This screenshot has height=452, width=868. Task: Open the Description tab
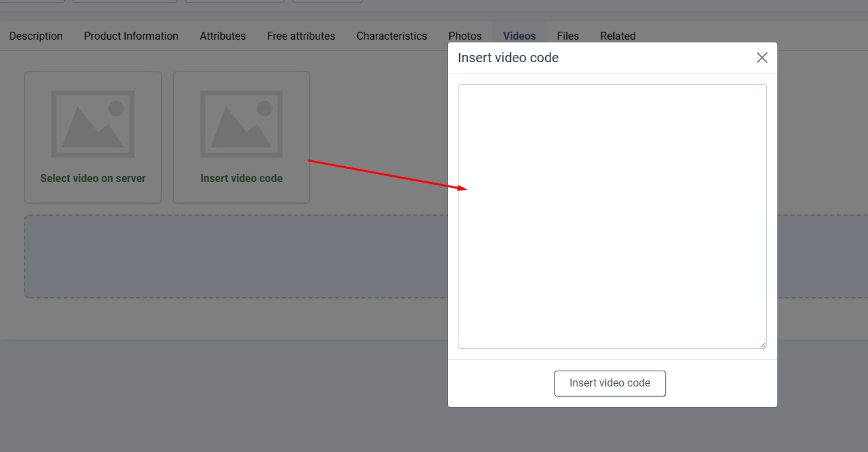36,36
